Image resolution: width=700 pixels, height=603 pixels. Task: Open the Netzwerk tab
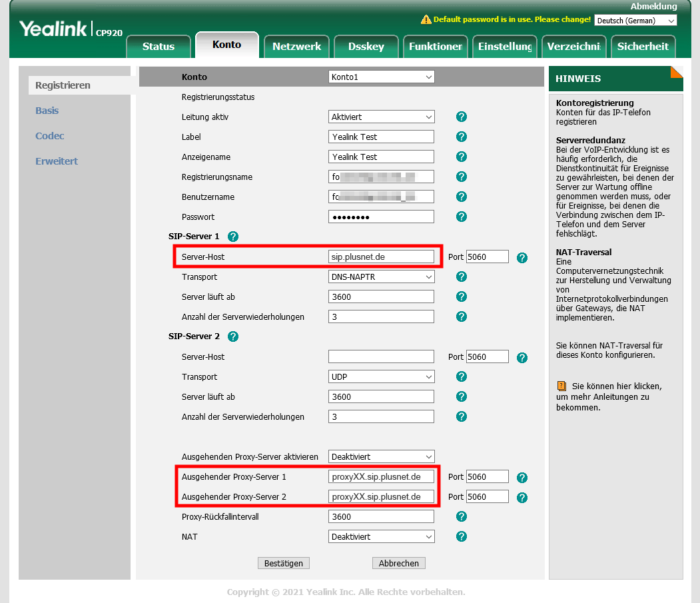(297, 47)
